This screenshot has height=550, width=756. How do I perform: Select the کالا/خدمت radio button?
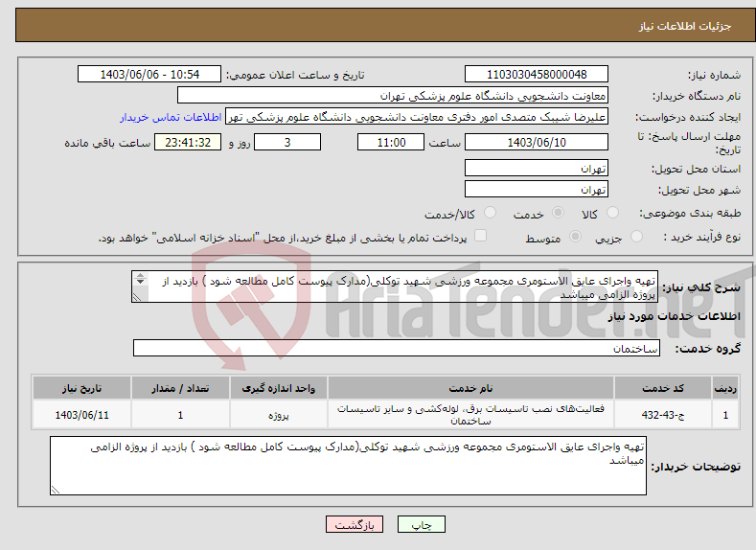[490, 213]
